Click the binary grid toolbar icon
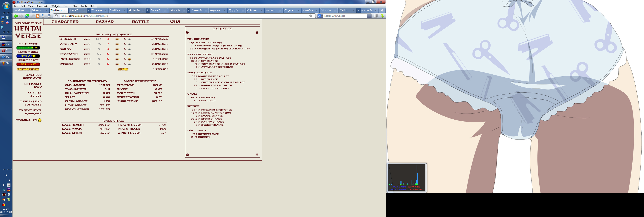The width and height of the screenshot is (644, 217). (376, 16)
